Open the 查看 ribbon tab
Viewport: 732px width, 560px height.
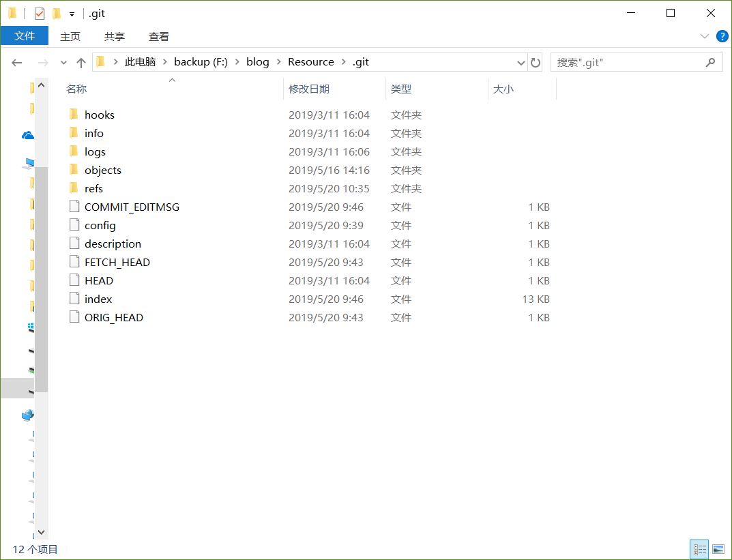point(159,36)
